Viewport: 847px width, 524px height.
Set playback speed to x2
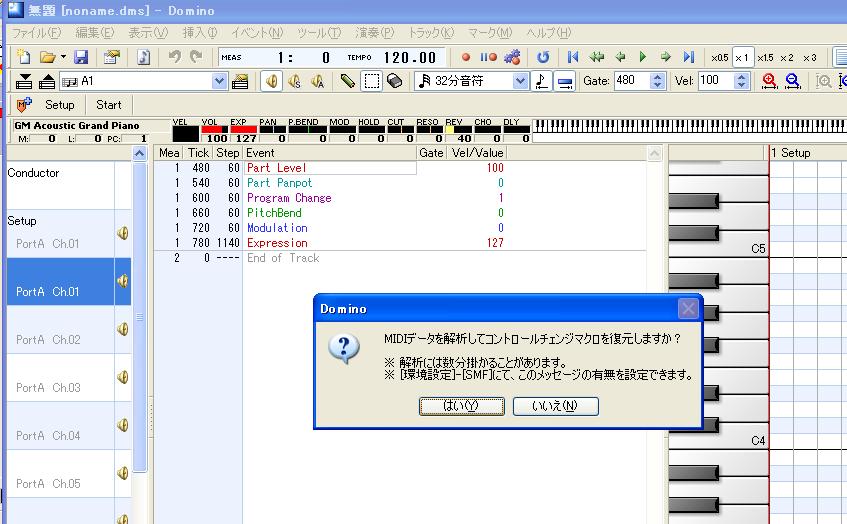(x=787, y=57)
